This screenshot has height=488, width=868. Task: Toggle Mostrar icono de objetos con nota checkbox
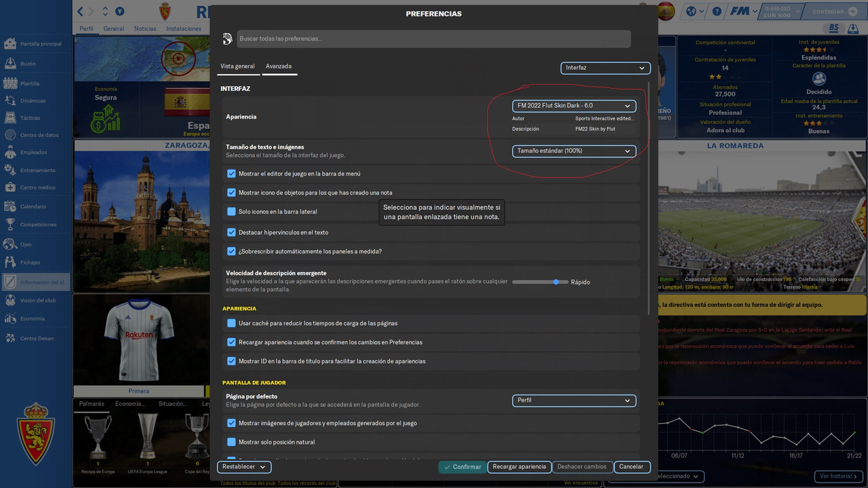231,192
